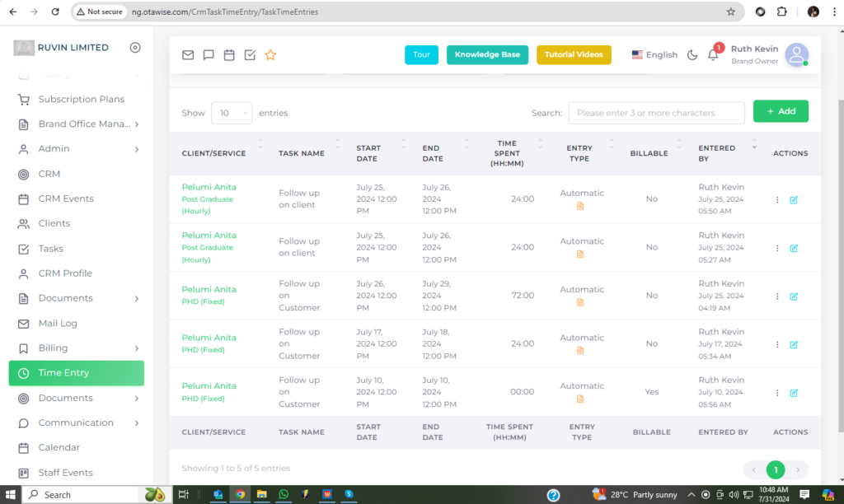Select Mail Log in the sidebar
Image resolution: width=844 pixels, height=504 pixels.
(x=58, y=324)
